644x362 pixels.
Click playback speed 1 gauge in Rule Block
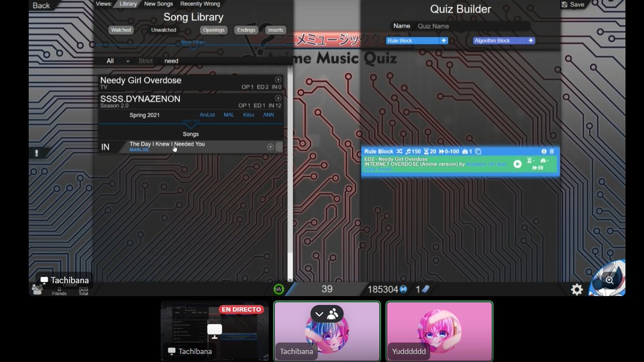point(467,152)
